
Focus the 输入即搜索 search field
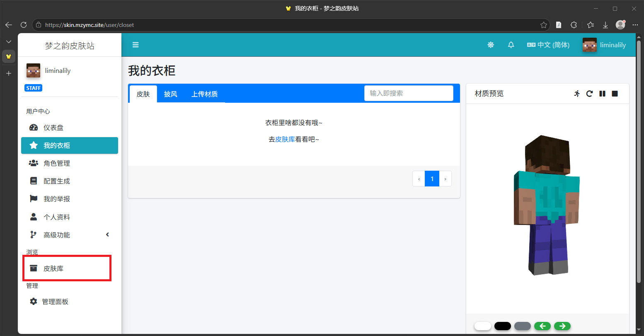pyautogui.click(x=409, y=93)
